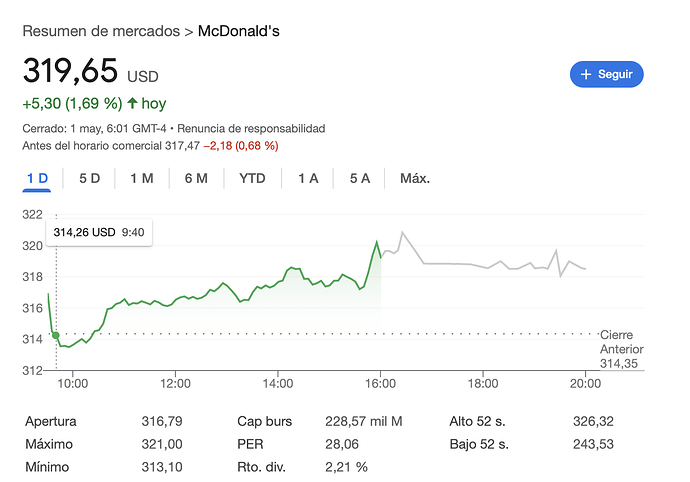Viewport: 690px width, 482px height.
Task: Click the gray after-hours line near 18:00
Action: (x=483, y=266)
